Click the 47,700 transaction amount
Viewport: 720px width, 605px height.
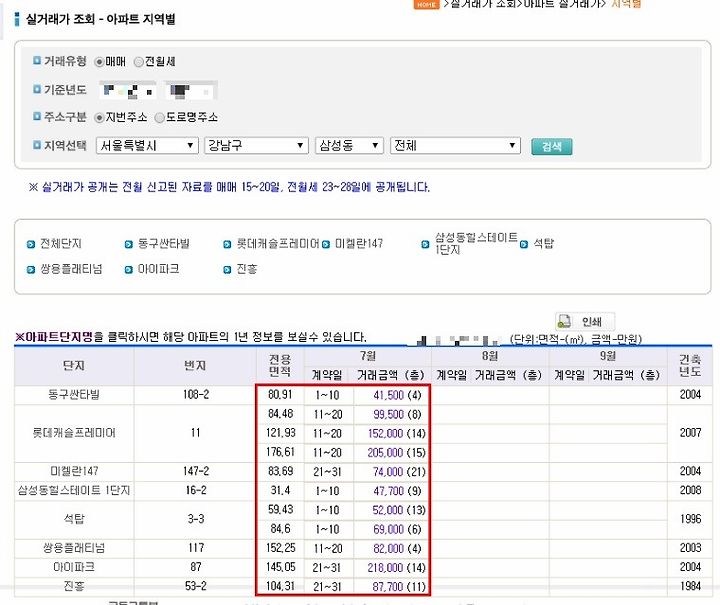(388, 491)
